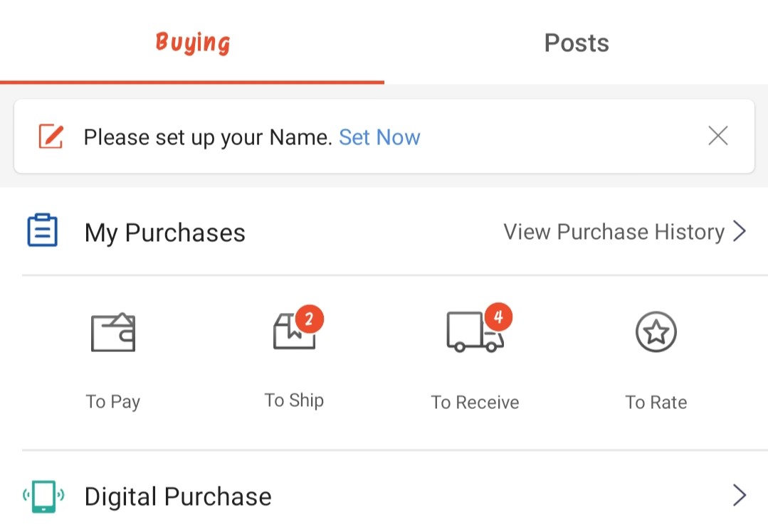This screenshot has height=532, width=768.
Task: Click the To Pay label
Action: click(x=113, y=402)
